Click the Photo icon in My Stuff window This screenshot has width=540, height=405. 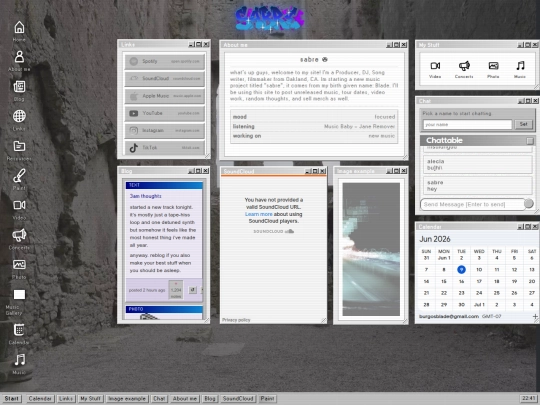pyautogui.click(x=493, y=66)
